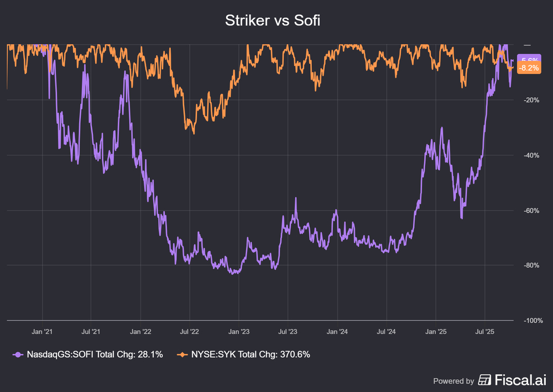
Task: Select Jul '24 on the time axis
Action: (x=386, y=332)
